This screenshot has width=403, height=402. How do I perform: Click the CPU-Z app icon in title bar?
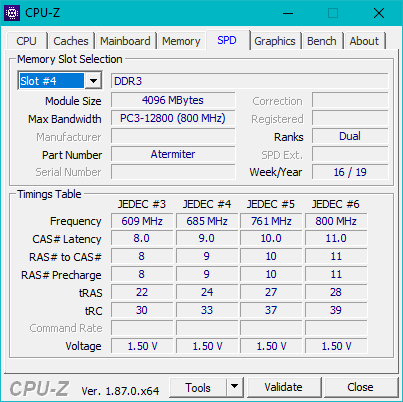pyautogui.click(x=12, y=13)
